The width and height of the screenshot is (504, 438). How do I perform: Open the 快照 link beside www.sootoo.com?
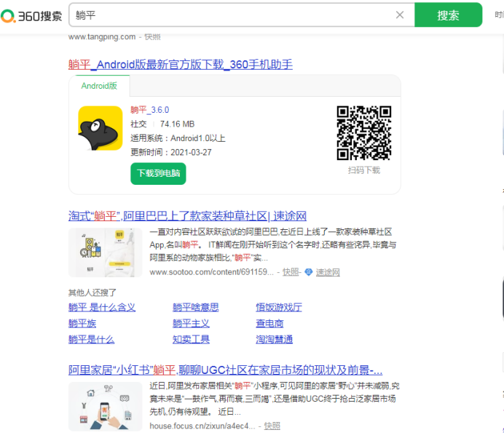(291, 272)
